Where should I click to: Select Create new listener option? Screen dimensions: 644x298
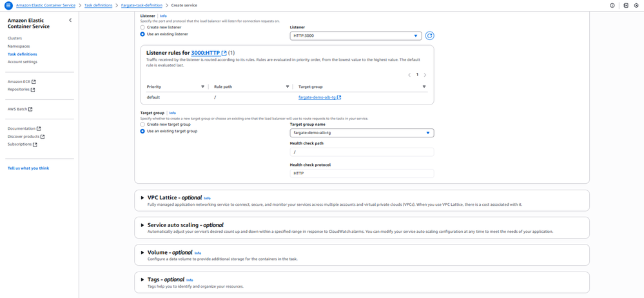click(142, 27)
